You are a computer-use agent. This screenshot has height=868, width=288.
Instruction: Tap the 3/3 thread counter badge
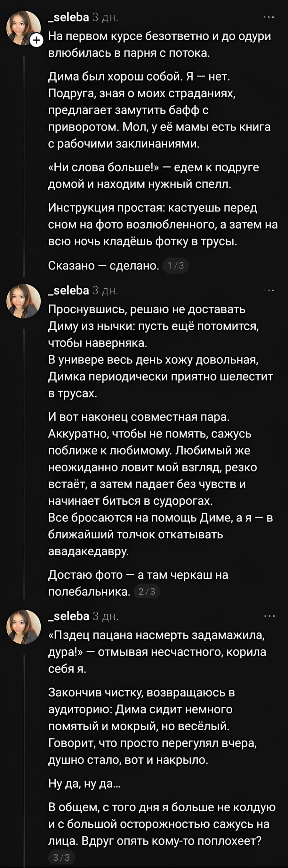[62, 857]
